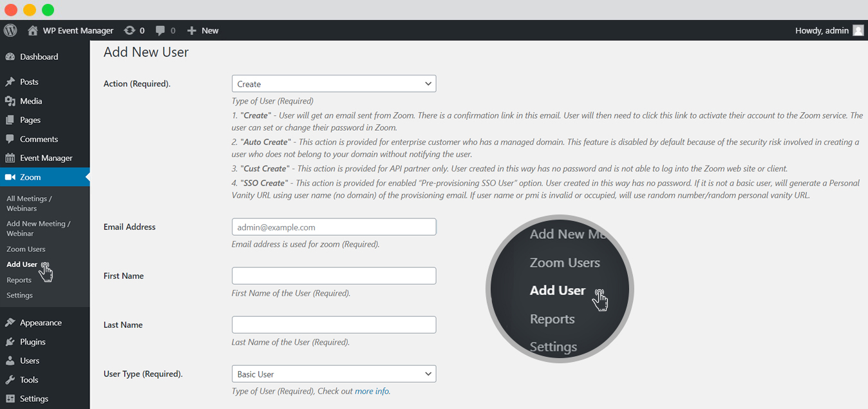Click the Event Manager calendar icon

coord(10,158)
